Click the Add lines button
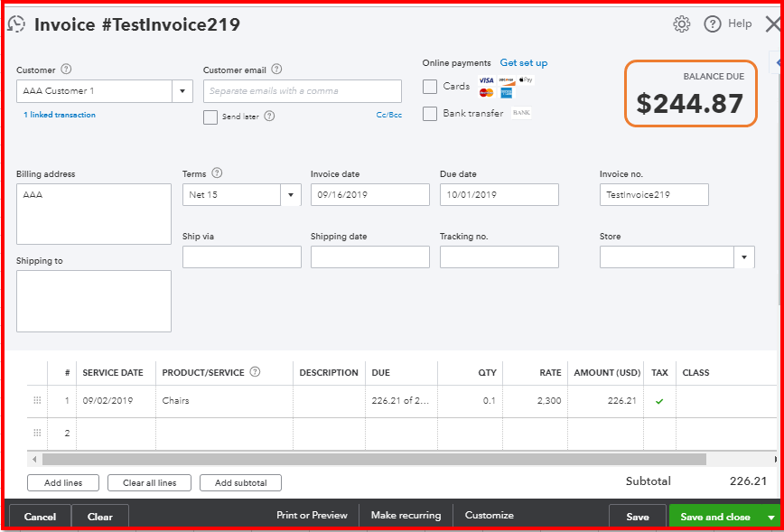The height and width of the screenshot is (532, 784). click(x=63, y=483)
